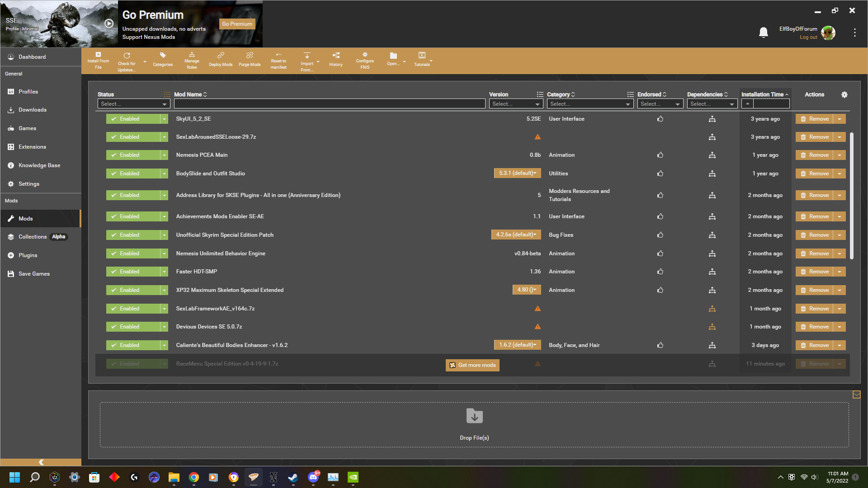Image resolution: width=868 pixels, height=488 pixels.
Task: Toggle Enabled status of Unofficial Skyrim Patch
Action: pyautogui.click(x=133, y=235)
